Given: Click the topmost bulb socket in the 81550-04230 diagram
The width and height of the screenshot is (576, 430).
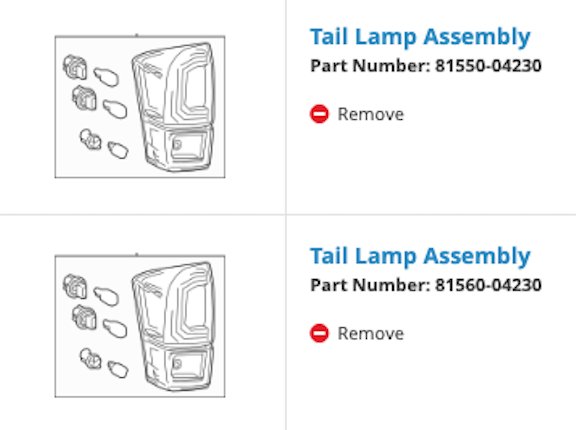Looking at the screenshot, I should coord(75,67).
